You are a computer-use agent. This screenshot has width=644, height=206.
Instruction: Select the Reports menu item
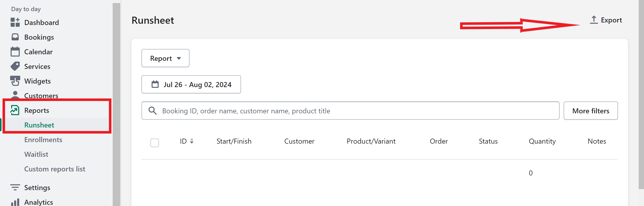coord(37,110)
